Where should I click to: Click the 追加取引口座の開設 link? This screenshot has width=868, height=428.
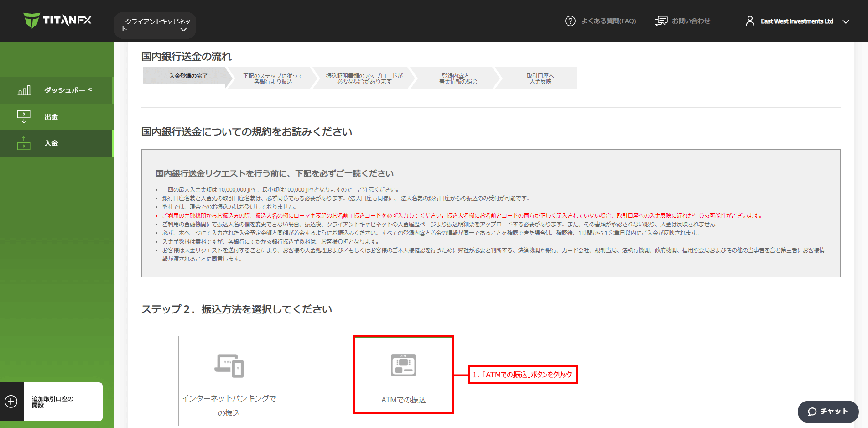point(53,402)
